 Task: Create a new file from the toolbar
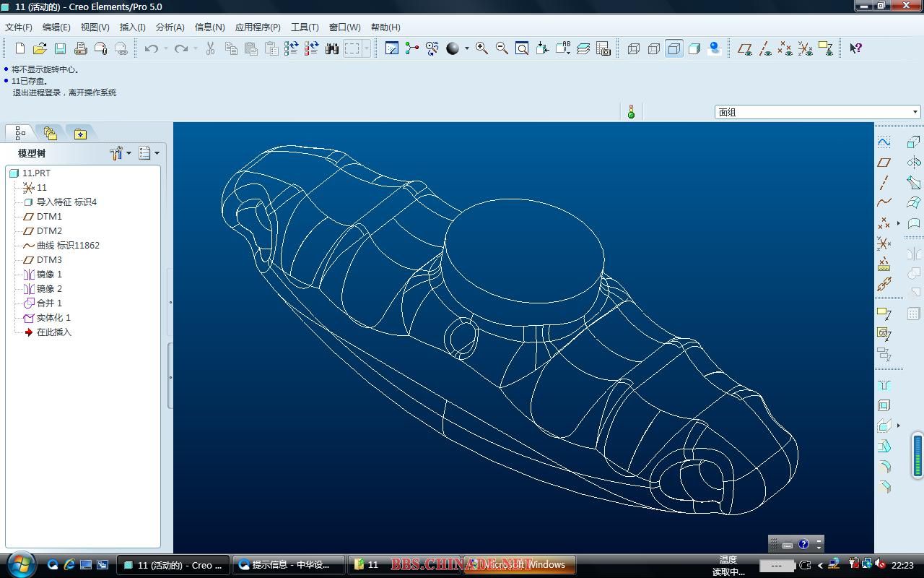point(19,48)
